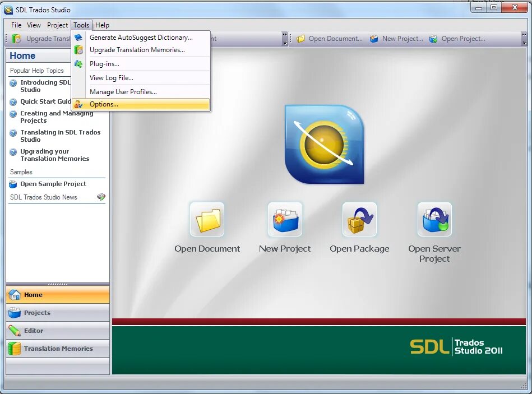Click New Project... toolbar button
532x394 pixels.
(396, 39)
